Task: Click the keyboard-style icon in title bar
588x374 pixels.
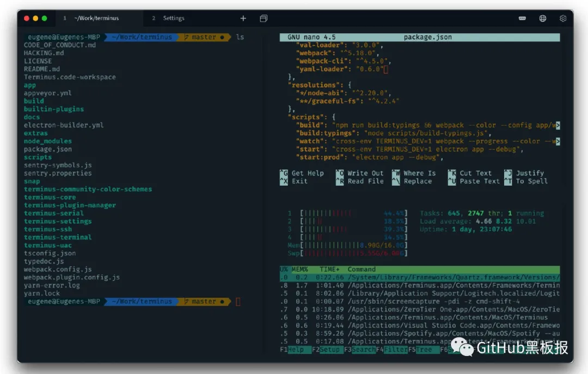Action: tap(522, 19)
